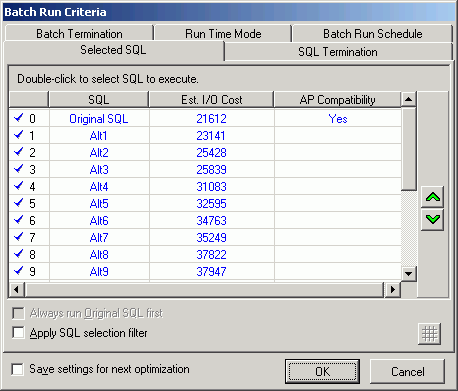This screenshot has height=391, width=458.
Task: Click the list's scroll down arrow
Action: tap(409, 274)
